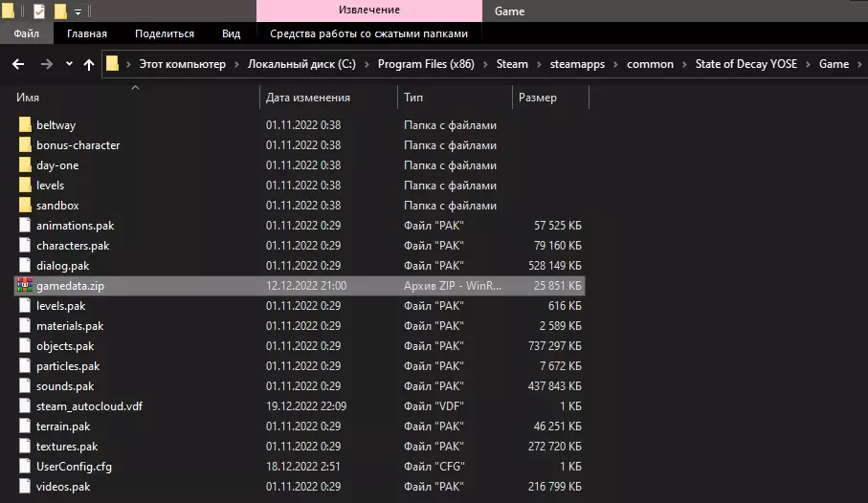The height and width of the screenshot is (503, 868).
Task: Select the levels.pak file icon
Action: [25, 305]
